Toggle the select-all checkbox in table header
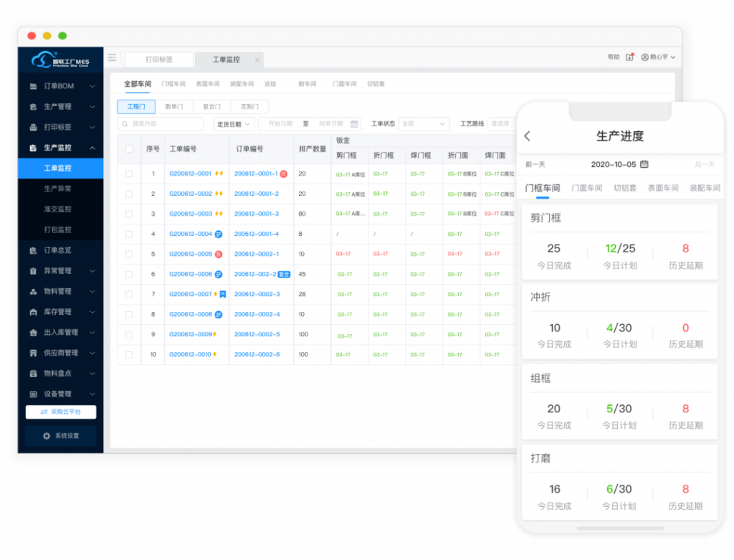The height and width of the screenshot is (560, 734). click(x=129, y=149)
